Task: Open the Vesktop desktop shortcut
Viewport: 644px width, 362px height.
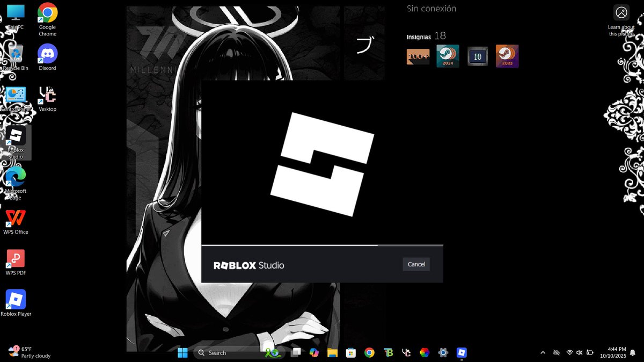Action: point(47,98)
